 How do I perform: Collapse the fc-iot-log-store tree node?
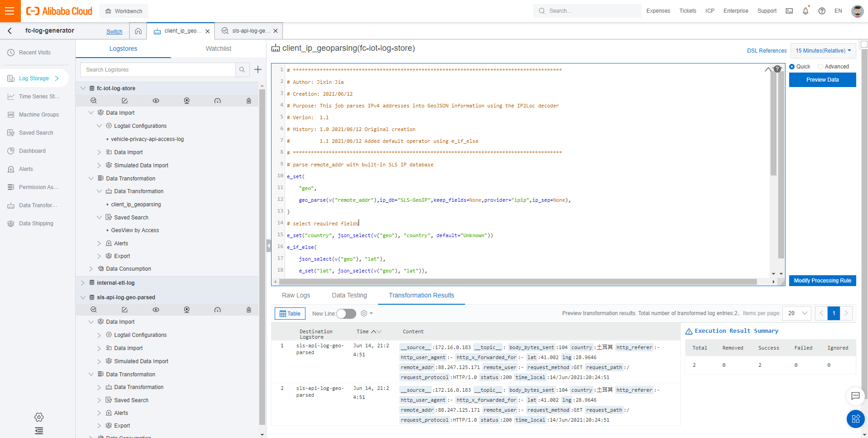point(83,88)
